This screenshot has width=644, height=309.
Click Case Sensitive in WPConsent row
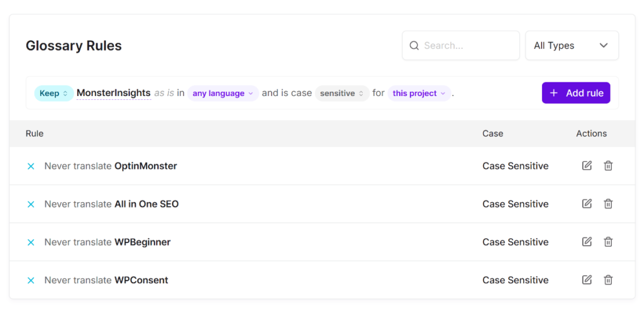pos(516,280)
